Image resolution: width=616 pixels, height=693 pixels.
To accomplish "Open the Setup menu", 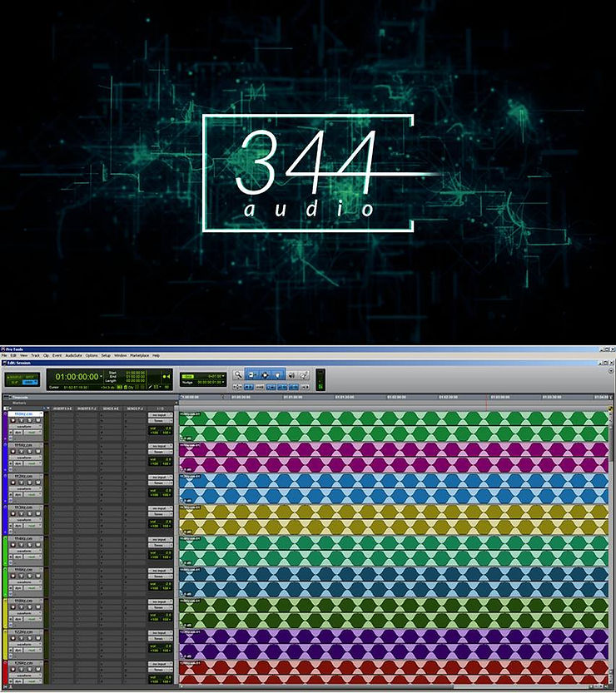I will pos(106,355).
